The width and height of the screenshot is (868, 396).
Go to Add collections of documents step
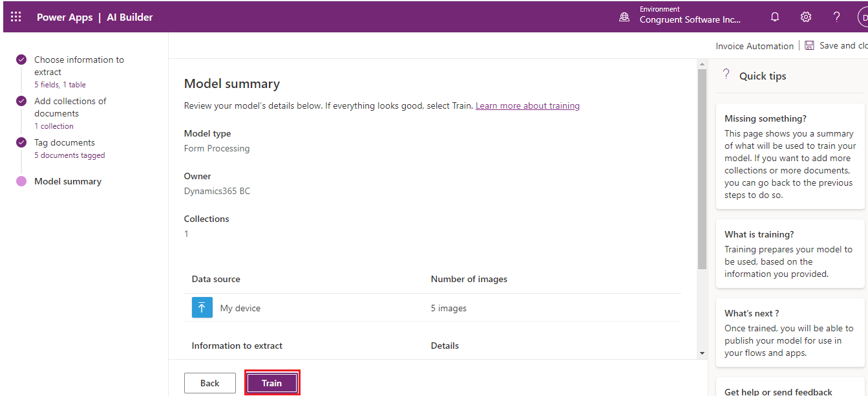[x=70, y=107]
